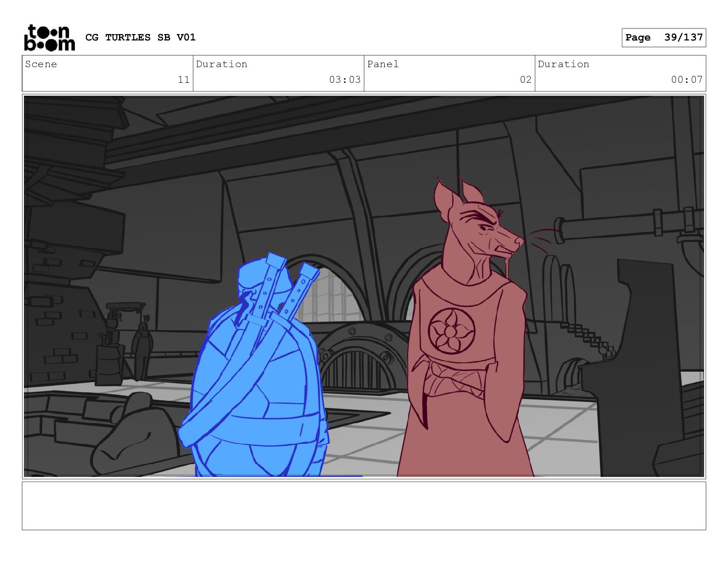This screenshot has height=563, width=728.
Task: Click the 'Scene' label
Action: 41,64
